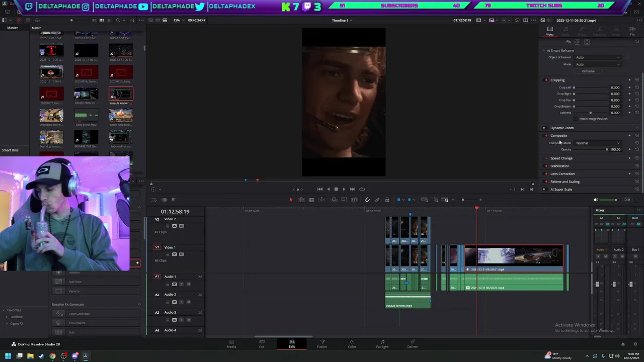This screenshot has width=644, height=362.
Task: Click the Custom Zoom icon
Action: [445, 200]
